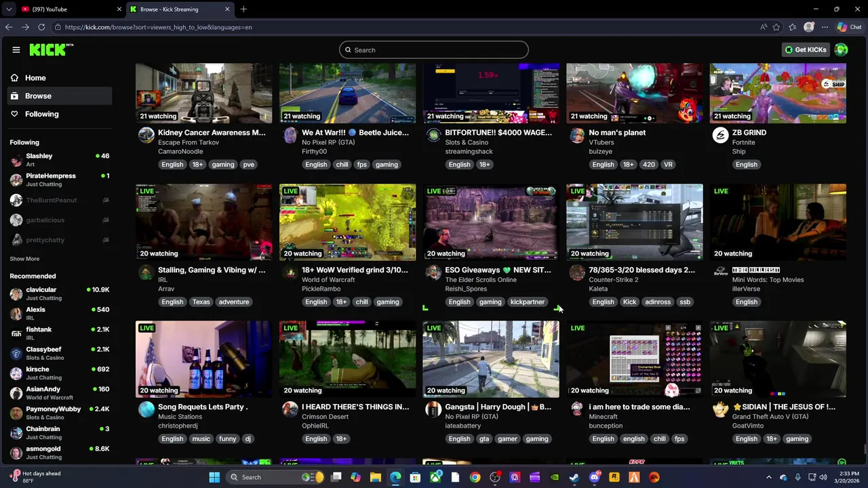Open the No man's planet stream title

click(x=617, y=133)
